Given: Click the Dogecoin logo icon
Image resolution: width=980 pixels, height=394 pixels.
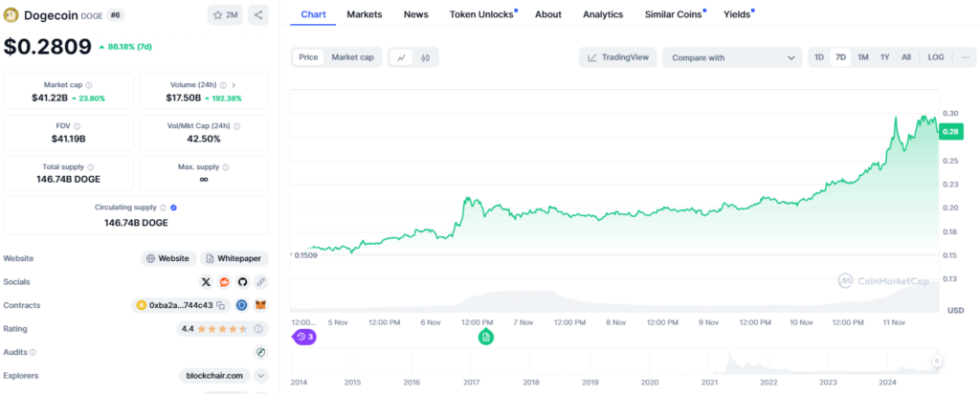Looking at the screenshot, I should pos(11,15).
